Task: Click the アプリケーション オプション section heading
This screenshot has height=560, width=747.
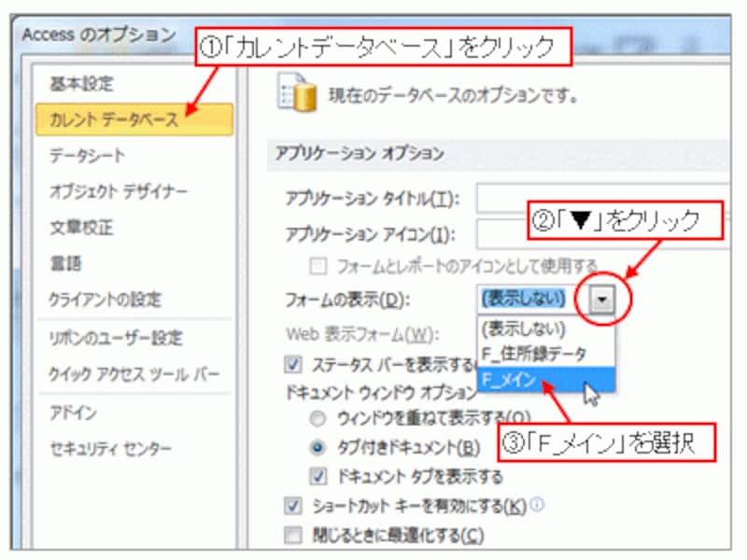Action: click(x=359, y=154)
